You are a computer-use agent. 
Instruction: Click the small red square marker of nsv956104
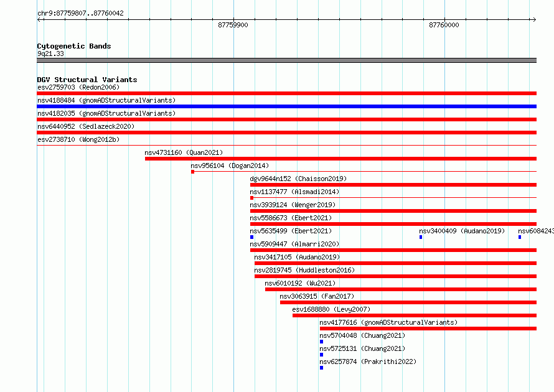pos(192,172)
